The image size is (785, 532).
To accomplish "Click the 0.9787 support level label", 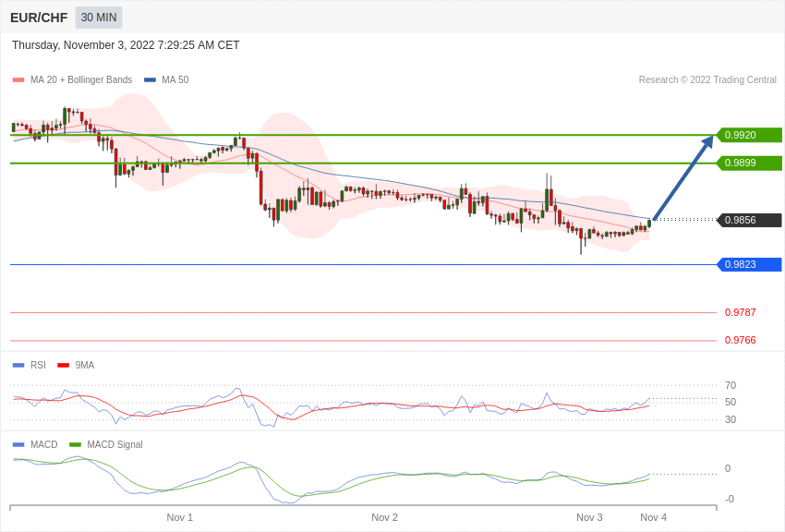I will (740, 312).
